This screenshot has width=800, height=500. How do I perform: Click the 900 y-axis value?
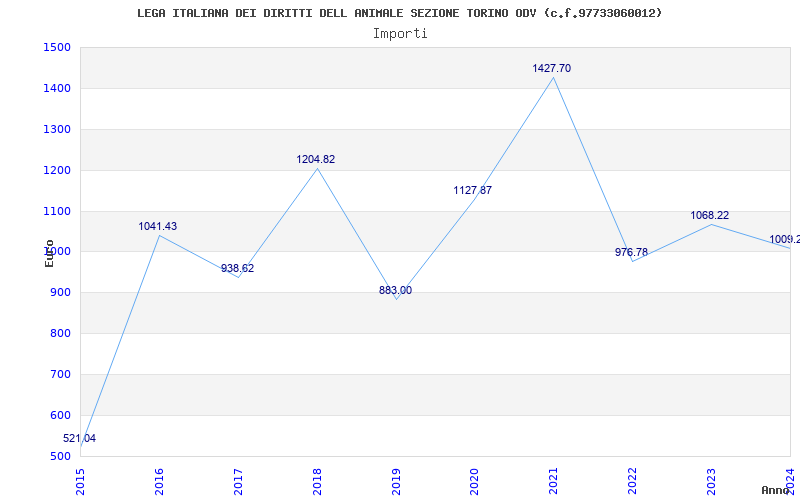(x=60, y=292)
